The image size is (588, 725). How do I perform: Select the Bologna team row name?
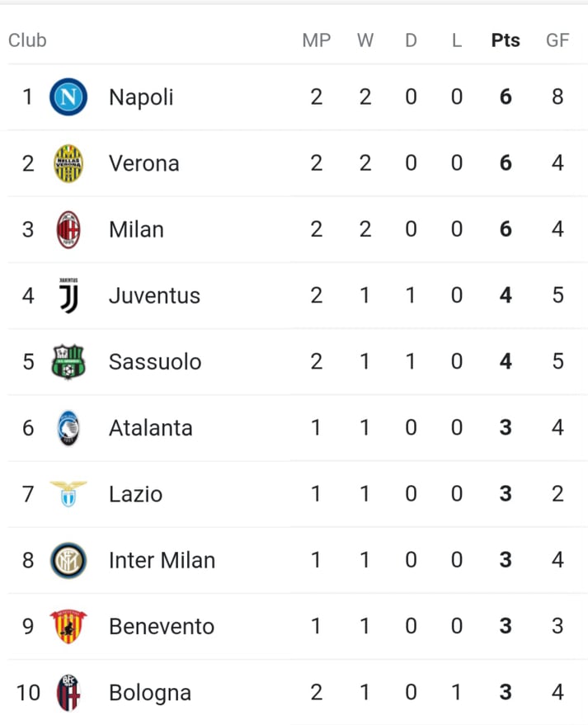[150, 693]
